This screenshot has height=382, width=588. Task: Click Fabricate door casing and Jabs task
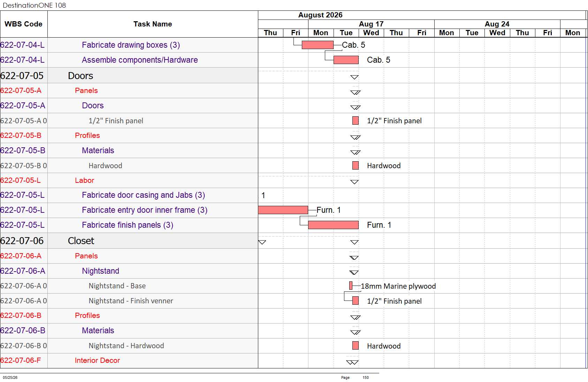pos(143,195)
